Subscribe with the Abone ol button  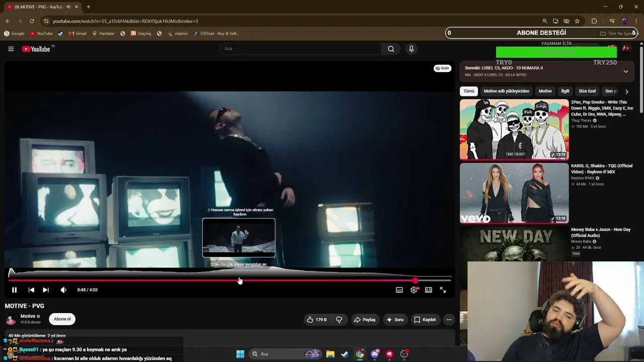(x=62, y=319)
